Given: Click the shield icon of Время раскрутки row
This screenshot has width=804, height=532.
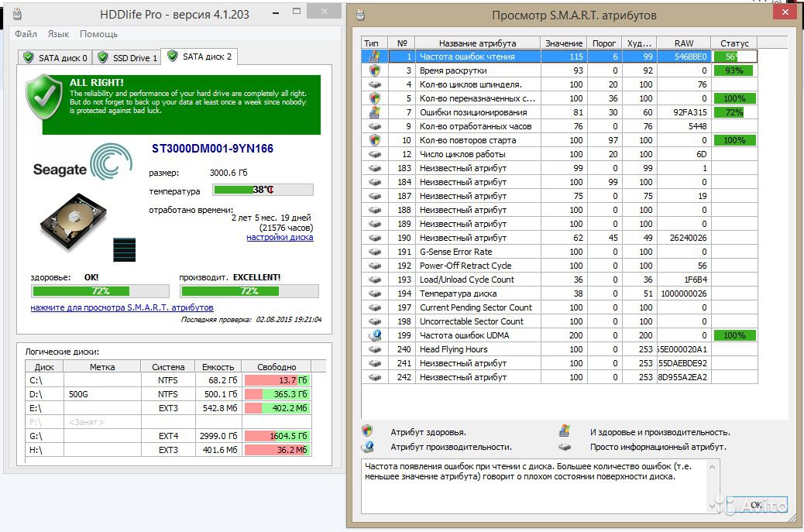Looking at the screenshot, I should [375, 70].
